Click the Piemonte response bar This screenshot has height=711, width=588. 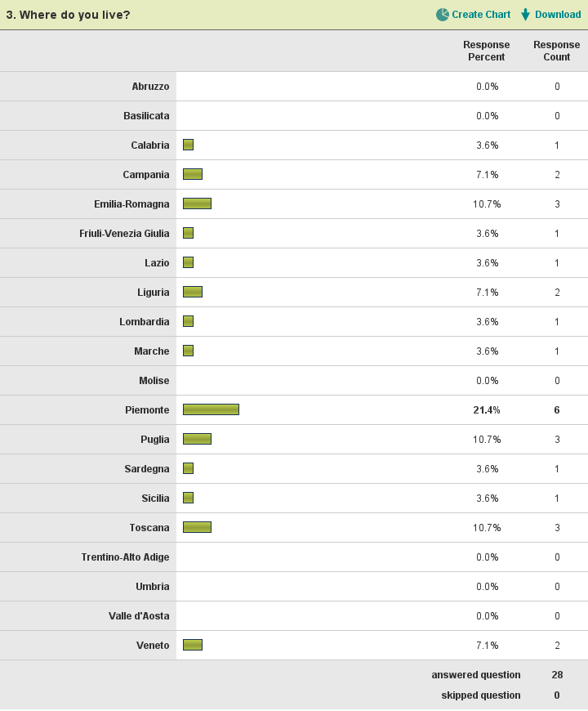[211, 409]
